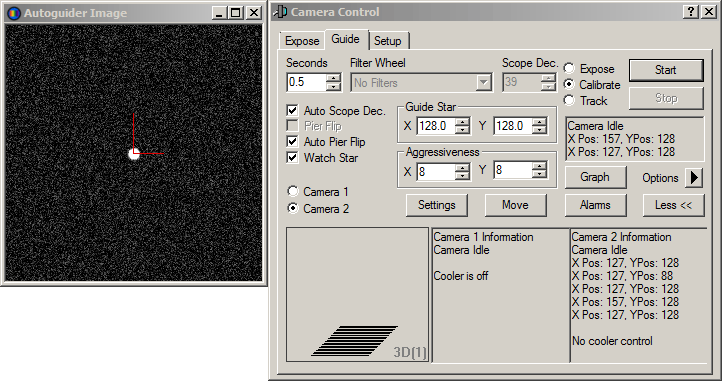Decrease Aggressiveness Y value
The image size is (722, 381).
(539, 175)
